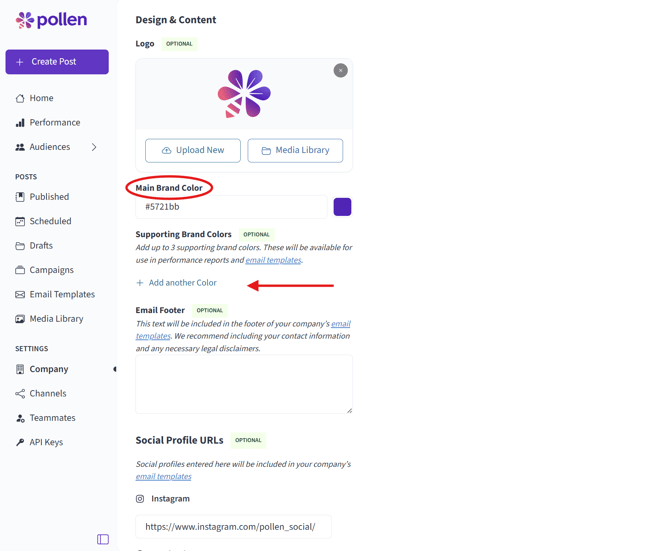The height and width of the screenshot is (551, 670).
Task: Click the API Keys key icon
Action: click(x=20, y=442)
